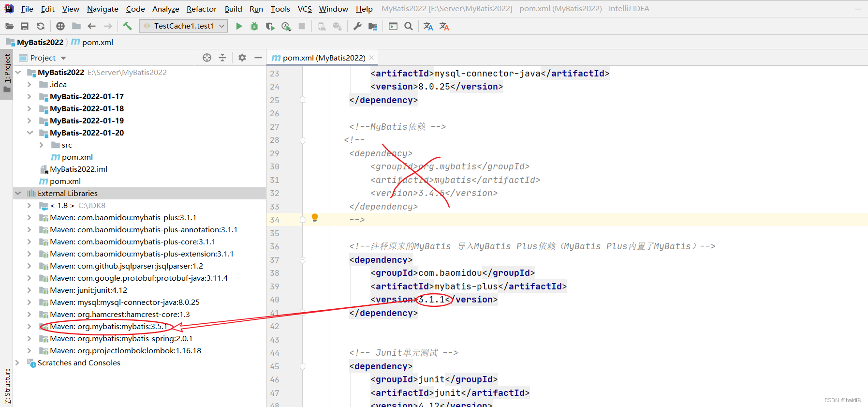This screenshot has width=868, height=407.
Task: Collapse MyBatis-2022-01-20 module
Action: point(29,133)
